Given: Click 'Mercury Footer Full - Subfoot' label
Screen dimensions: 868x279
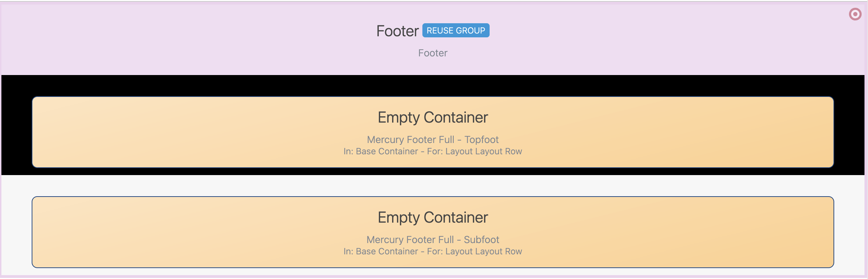Looking at the screenshot, I should (x=433, y=240).
